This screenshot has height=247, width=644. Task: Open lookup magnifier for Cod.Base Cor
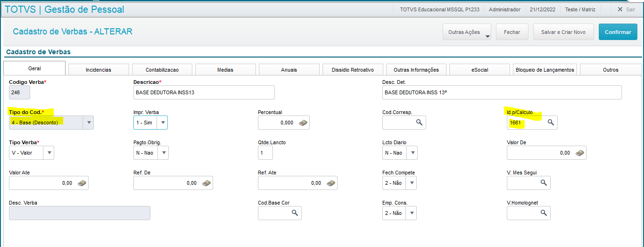coord(294,213)
